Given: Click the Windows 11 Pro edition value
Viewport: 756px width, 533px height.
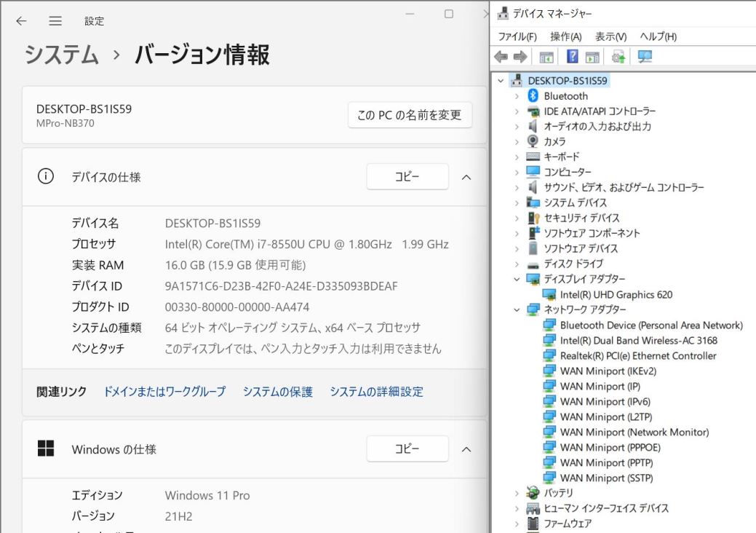Looking at the screenshot, I should point(207,495).
